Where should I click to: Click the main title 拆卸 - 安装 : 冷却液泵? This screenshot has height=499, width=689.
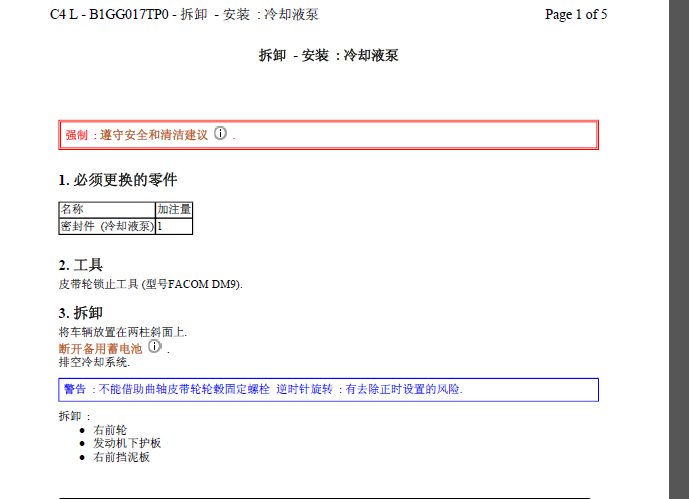[328, 55]
